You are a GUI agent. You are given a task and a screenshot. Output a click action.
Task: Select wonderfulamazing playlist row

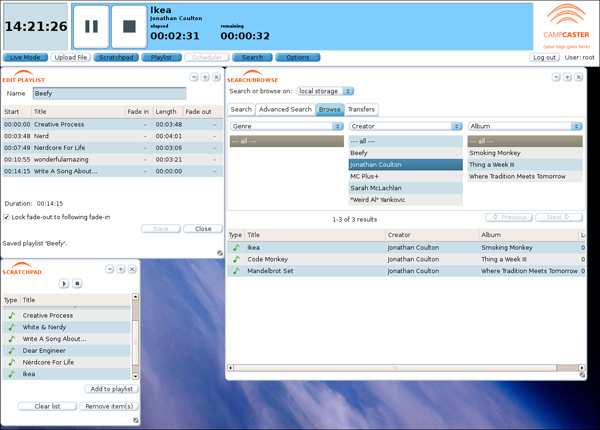[113, 160]
